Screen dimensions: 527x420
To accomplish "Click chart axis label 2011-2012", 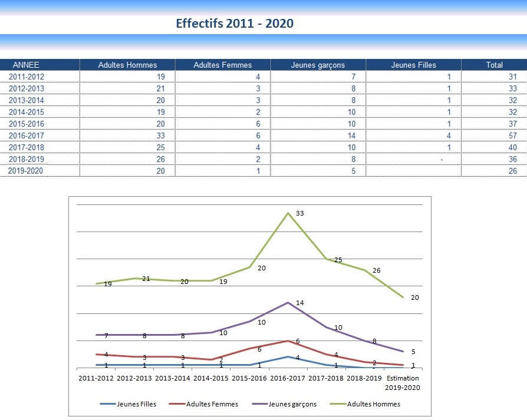I will click(95, 378).
